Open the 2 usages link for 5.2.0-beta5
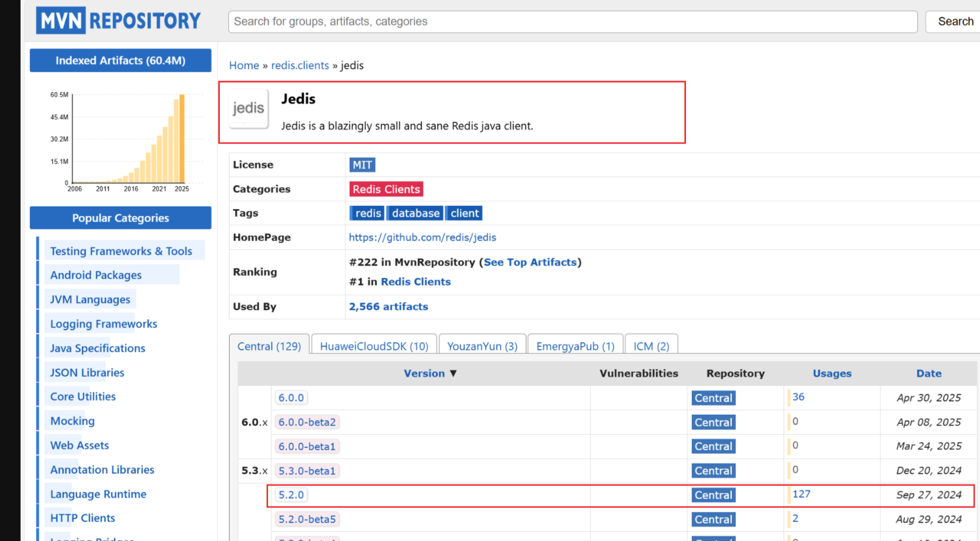980x541 pixels. (795, 518)
